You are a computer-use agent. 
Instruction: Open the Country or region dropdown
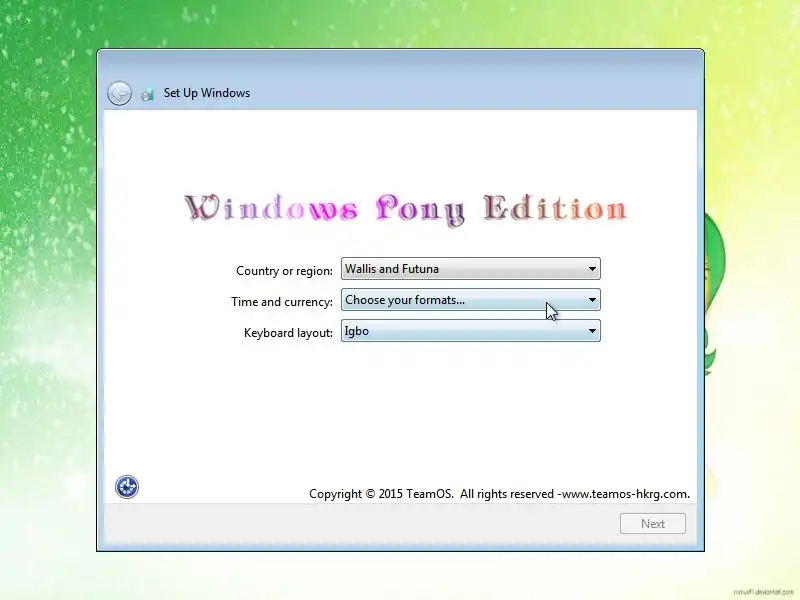click(x=470, y=269)
